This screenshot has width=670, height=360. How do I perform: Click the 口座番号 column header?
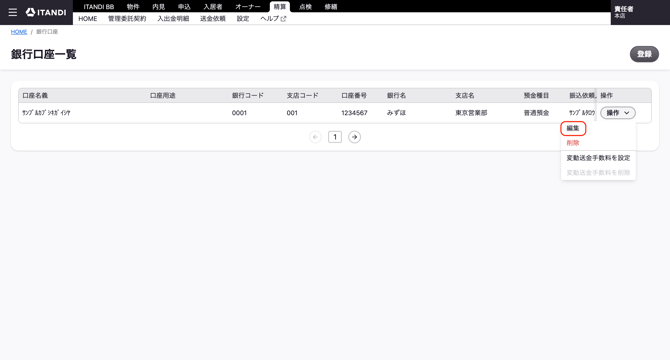[354, 96]
